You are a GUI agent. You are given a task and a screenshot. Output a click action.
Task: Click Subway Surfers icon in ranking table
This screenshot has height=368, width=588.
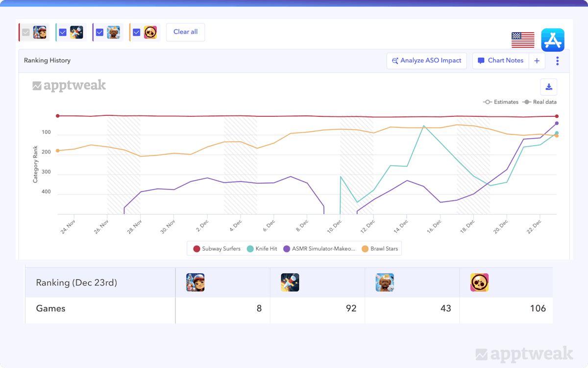pos(195,283)
